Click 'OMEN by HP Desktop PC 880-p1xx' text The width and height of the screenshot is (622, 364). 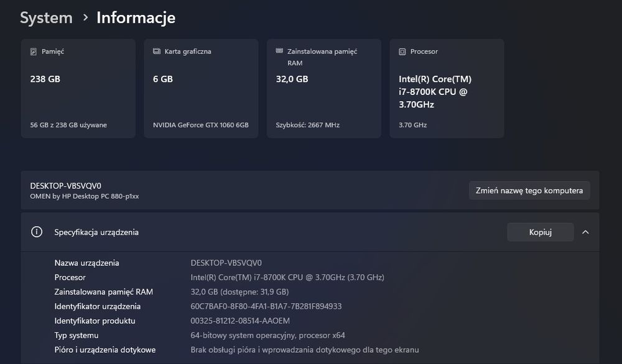click(x=85, y=196)
